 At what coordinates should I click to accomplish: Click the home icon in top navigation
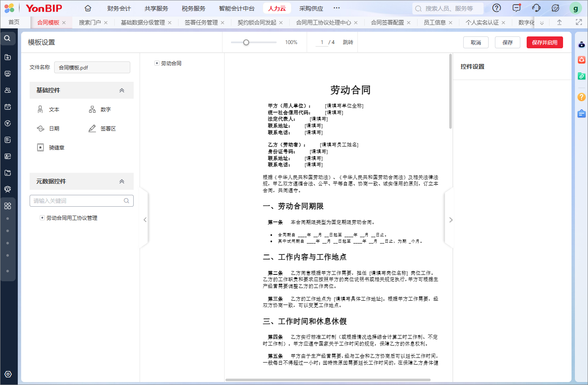(88, 8)
